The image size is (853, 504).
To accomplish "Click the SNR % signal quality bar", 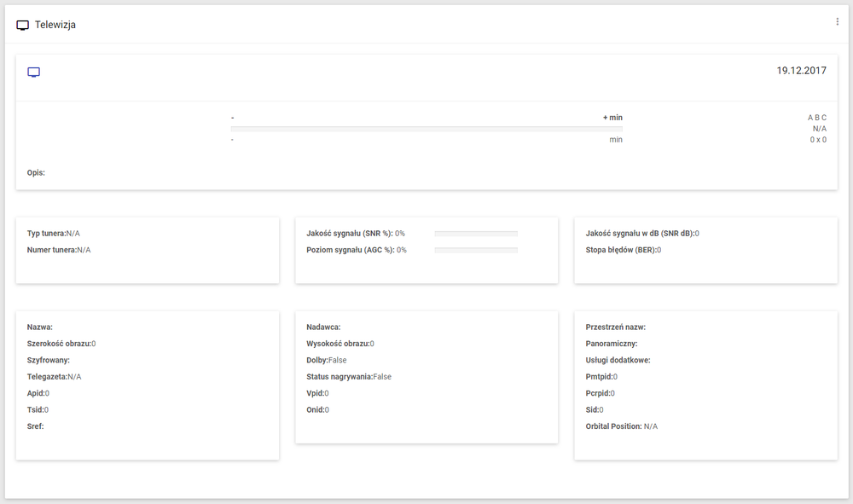I will tap(476, 233).
